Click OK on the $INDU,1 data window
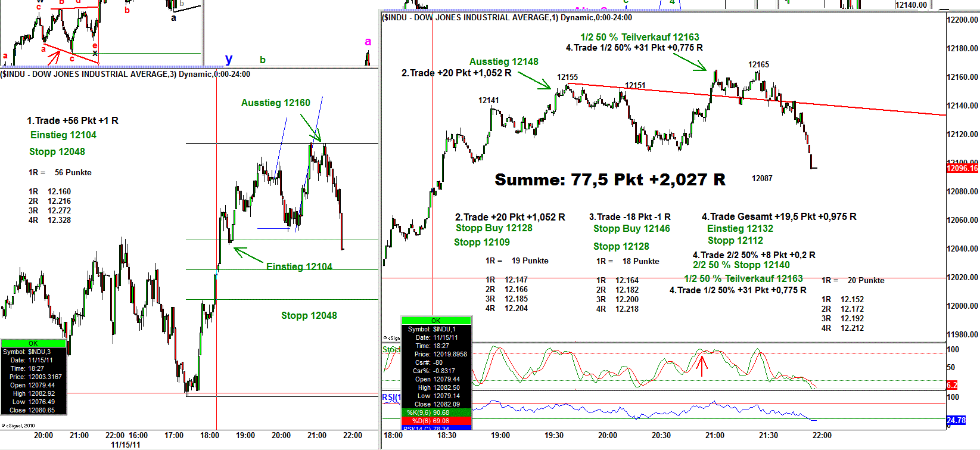This screenshot has height=450, width=980. point(436,321)
